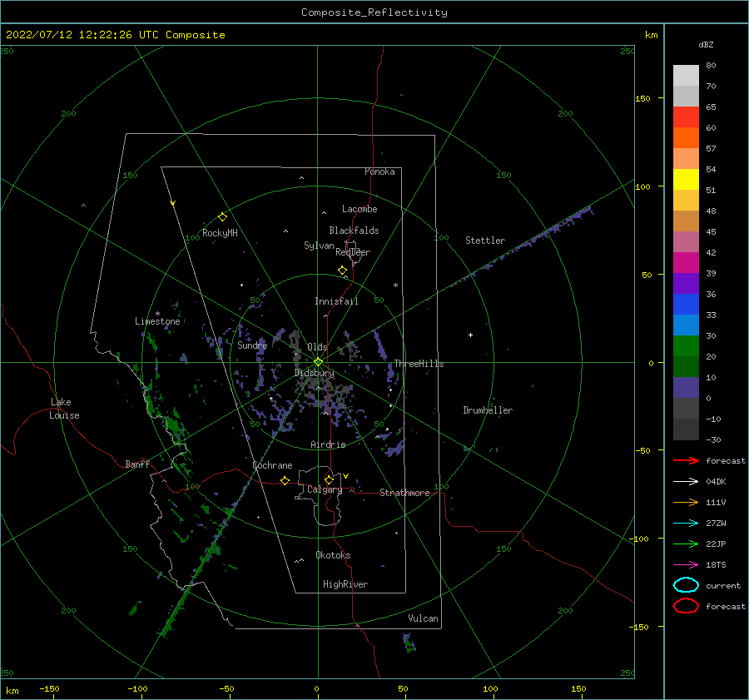
Task: Select the magenta 39–42 dBZ color swatch
Action: [686, 263]
